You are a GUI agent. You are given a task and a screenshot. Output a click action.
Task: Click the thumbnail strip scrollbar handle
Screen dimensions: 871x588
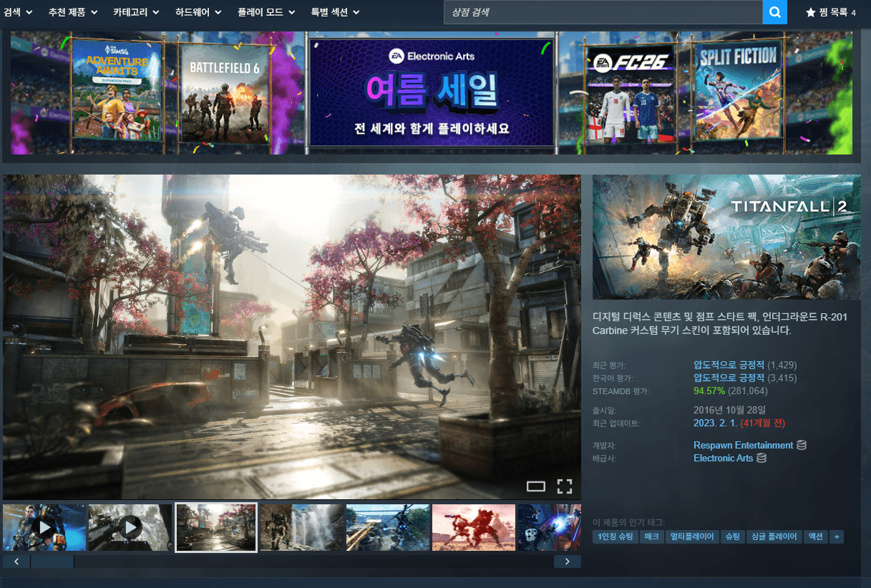52,562
